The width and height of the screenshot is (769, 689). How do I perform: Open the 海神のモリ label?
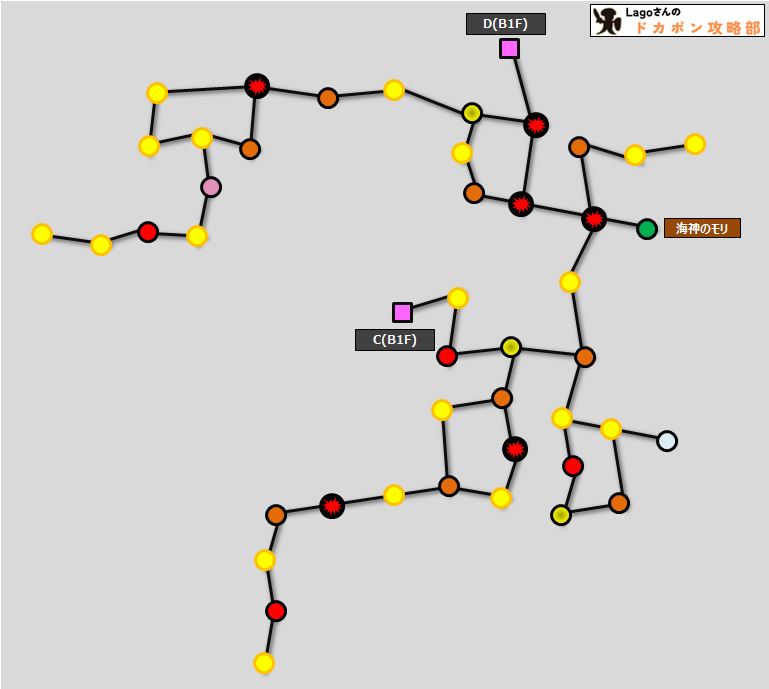(x=702, y=228)
